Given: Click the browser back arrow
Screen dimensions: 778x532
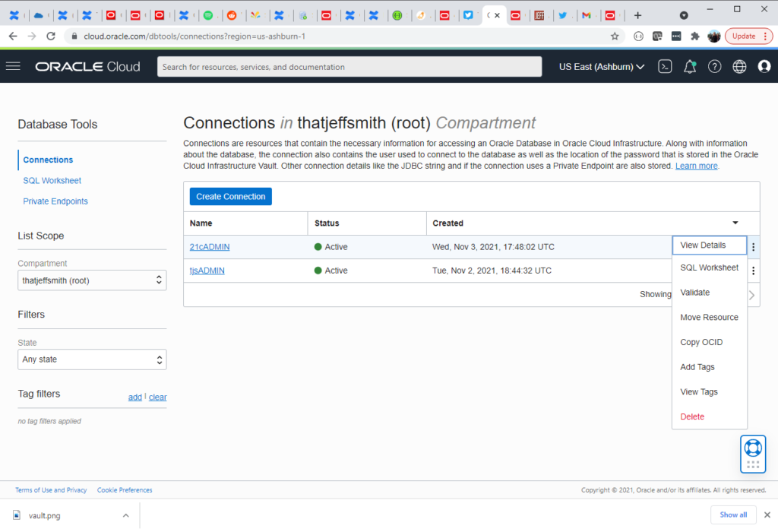Looking at the screenshot, I should [13, 36].
